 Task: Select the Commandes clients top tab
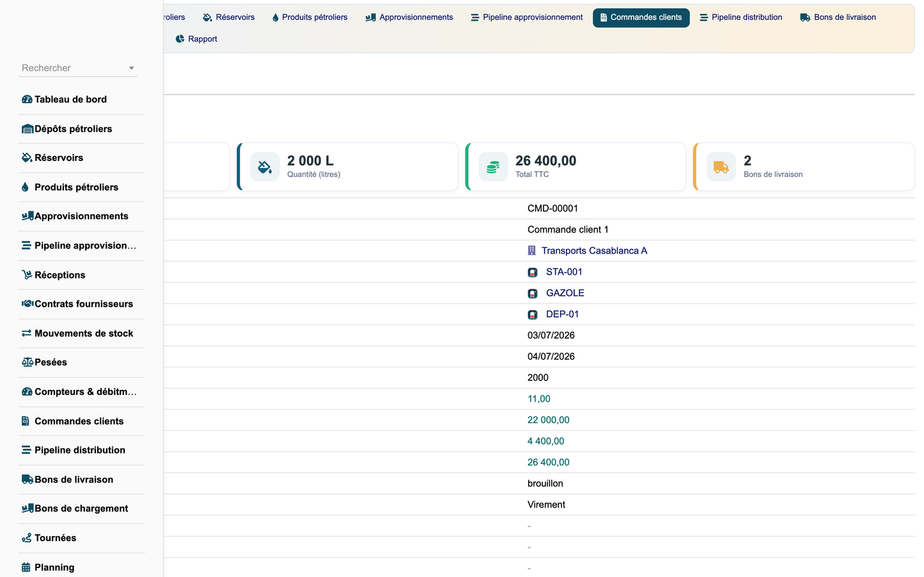(x=641, y=18)
